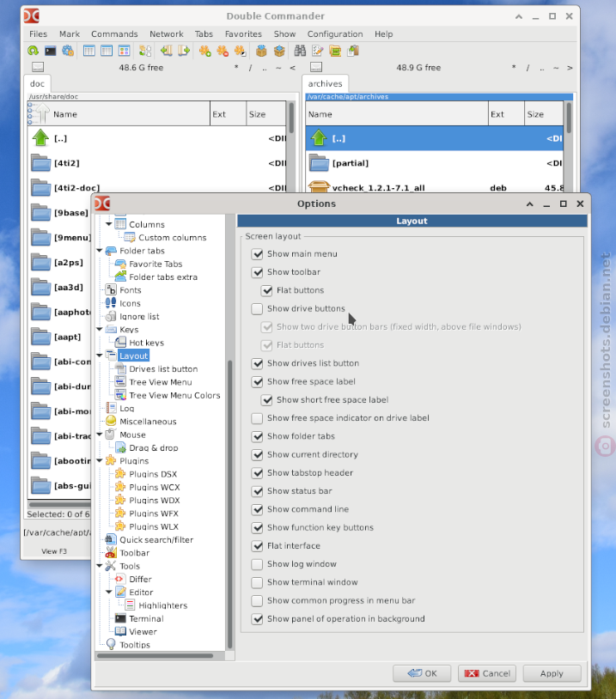Collapse the Columns tree node arrow

point(109,224)
